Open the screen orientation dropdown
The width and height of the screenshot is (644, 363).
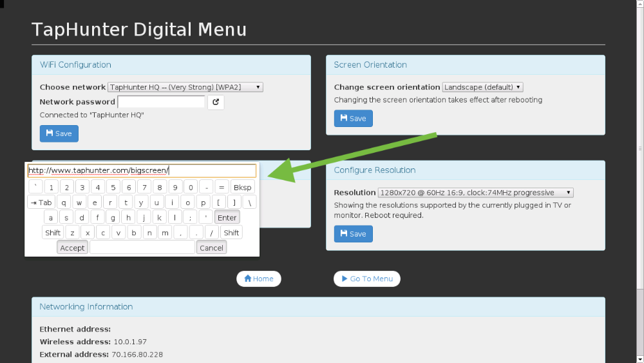(x=482, y=87)
